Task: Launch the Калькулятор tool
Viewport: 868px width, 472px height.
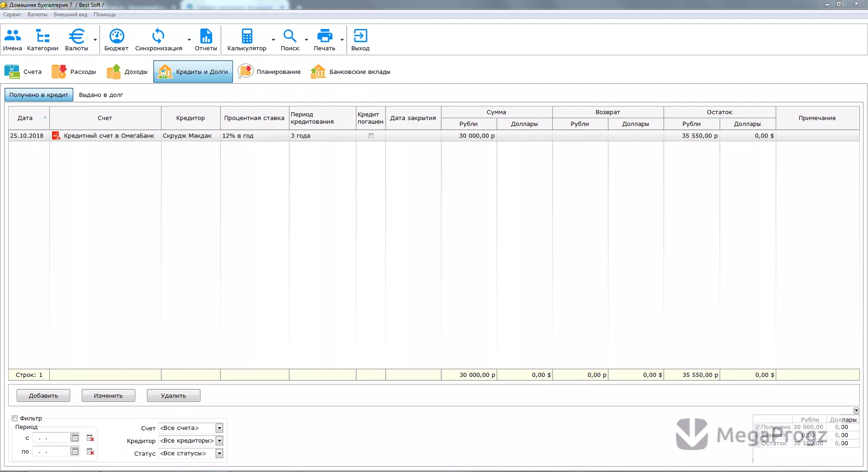Action: coord(247,40)
